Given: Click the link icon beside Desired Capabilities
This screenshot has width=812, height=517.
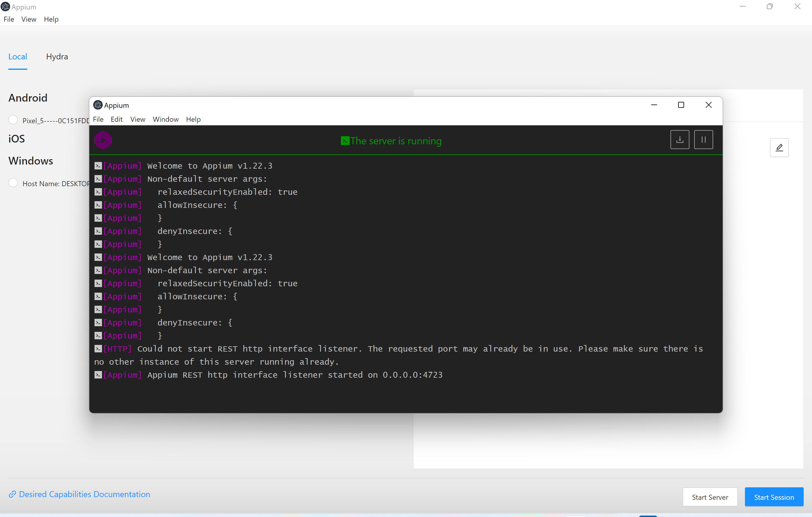Looking at the screenshot, I should 12,494.
